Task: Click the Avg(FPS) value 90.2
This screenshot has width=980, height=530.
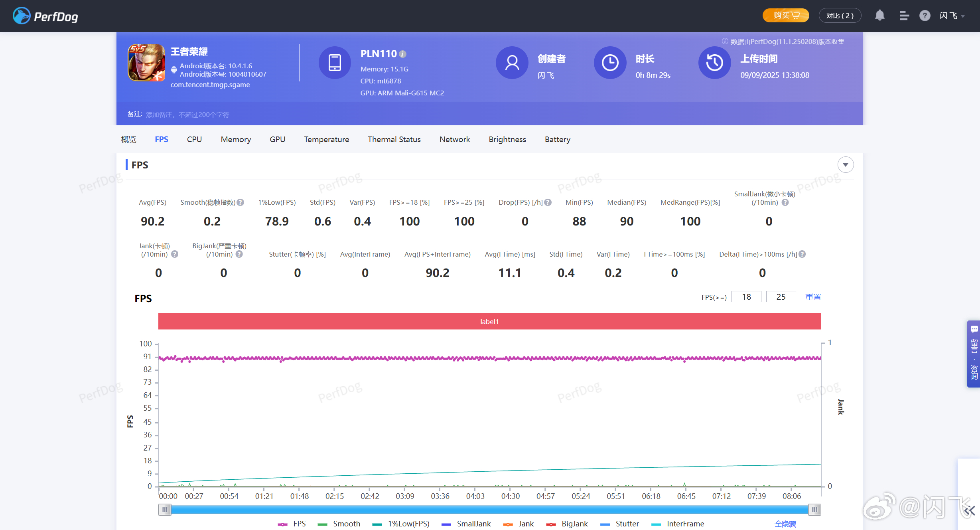Action: click(152, 221)
